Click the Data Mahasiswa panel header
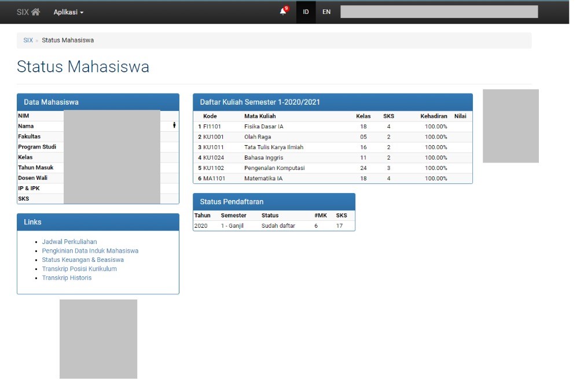 coord(98,102)
